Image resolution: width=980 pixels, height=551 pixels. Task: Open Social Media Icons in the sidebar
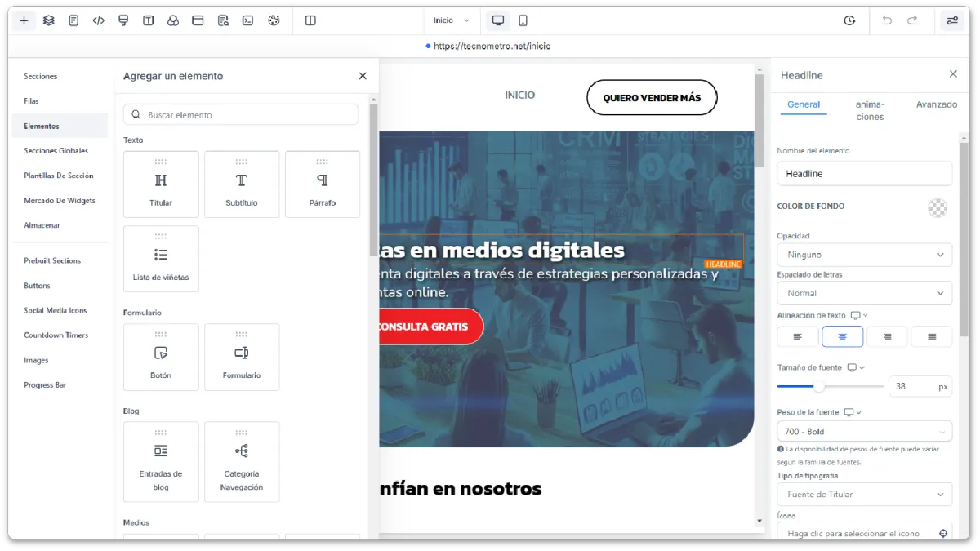point(56,311)
